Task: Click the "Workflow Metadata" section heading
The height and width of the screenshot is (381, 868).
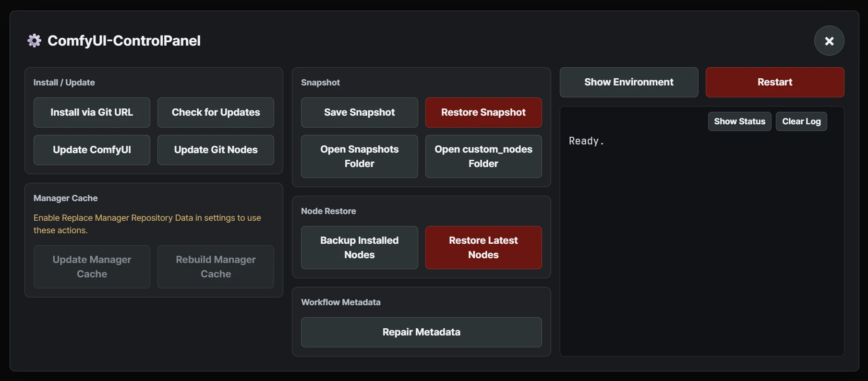Action: (341, 302)
